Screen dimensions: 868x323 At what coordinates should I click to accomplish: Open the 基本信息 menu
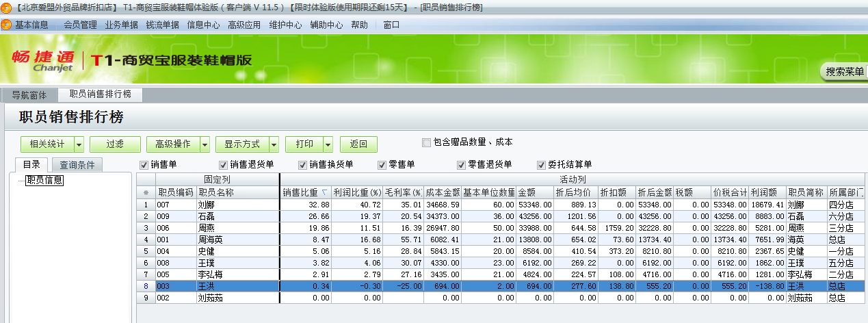click(x=31, y=25)
